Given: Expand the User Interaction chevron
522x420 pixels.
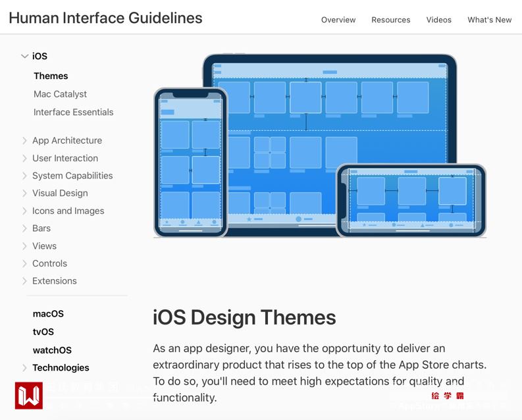Looking at the screenshot, I should click(24, 158).
